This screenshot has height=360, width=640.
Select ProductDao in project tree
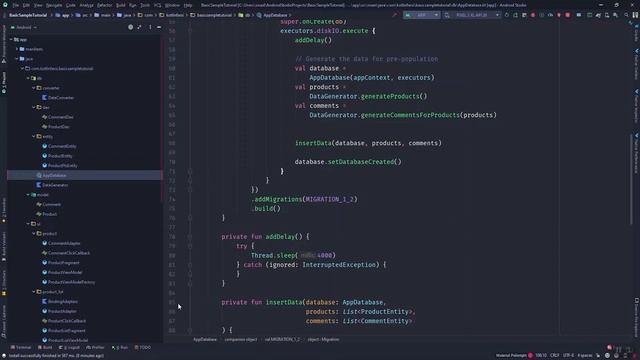pyautogui.click(x=59, y=127)
